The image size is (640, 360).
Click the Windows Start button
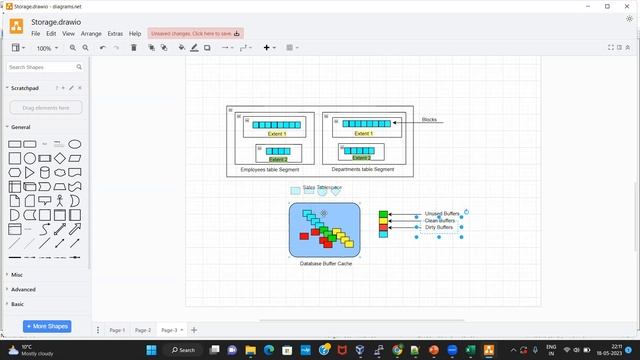151,350
